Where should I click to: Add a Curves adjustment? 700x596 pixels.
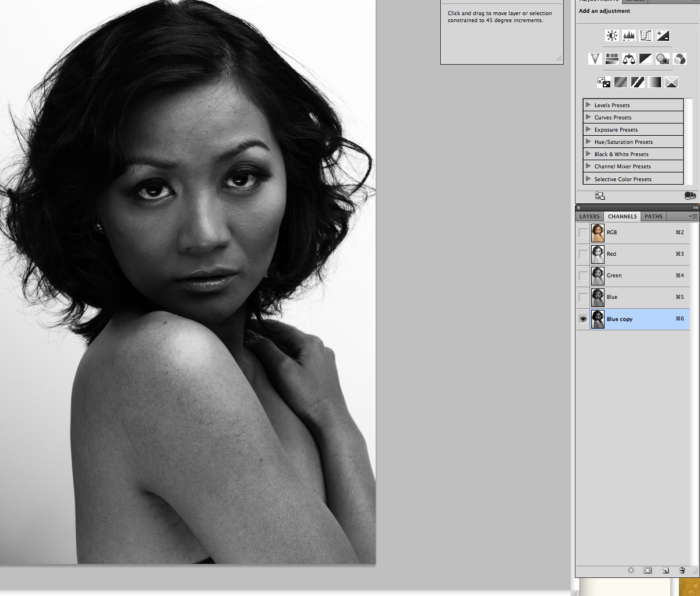[x=645, y=36]
